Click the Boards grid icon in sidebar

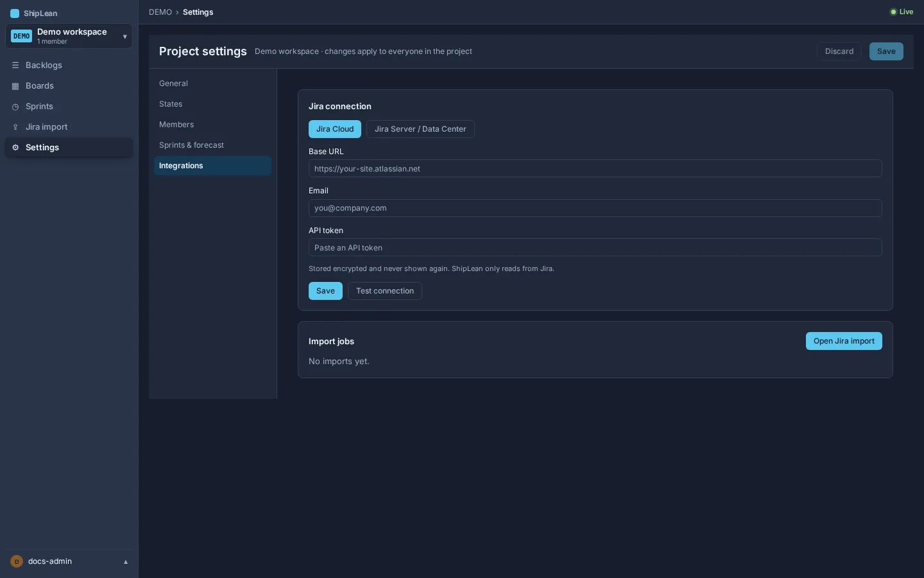[15, 86]
